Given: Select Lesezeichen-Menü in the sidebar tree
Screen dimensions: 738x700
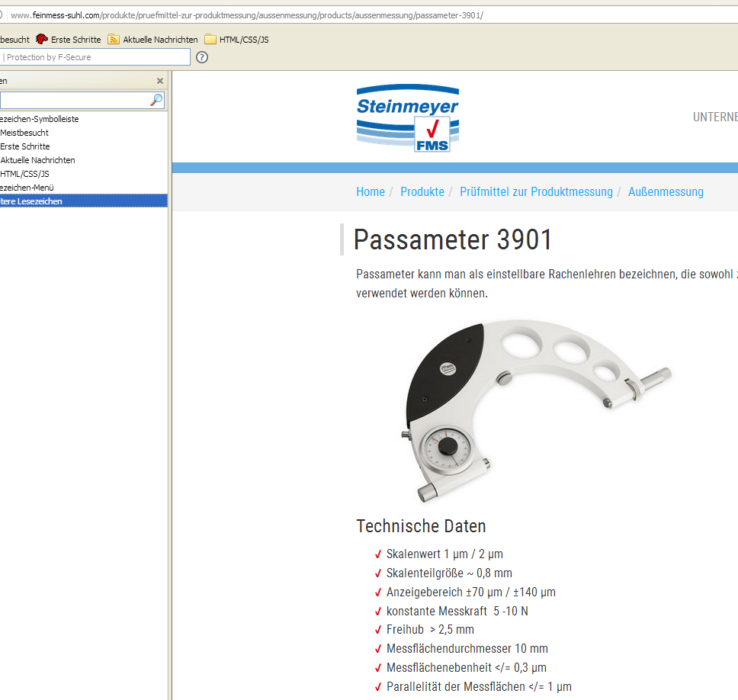Looking at the screenshot, I should (x=27, y=188).
